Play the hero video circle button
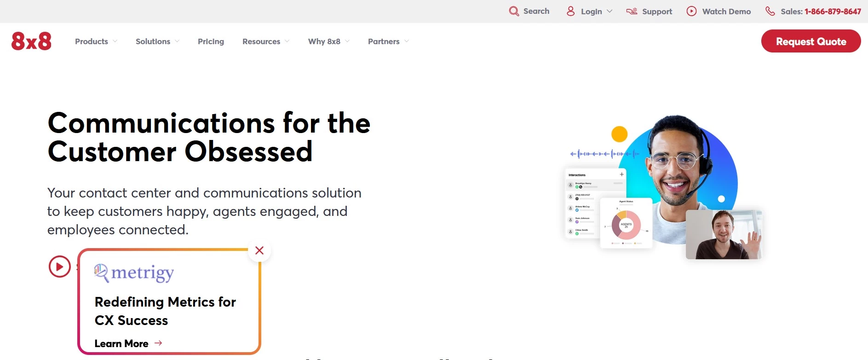Viewport: 868px width, 360px height. [60, 267]
